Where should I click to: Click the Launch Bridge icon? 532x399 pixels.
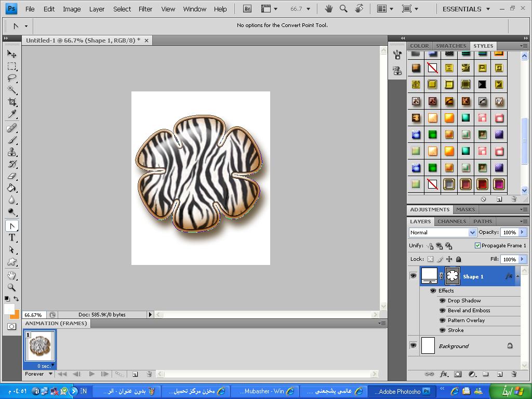pos(247,9)
